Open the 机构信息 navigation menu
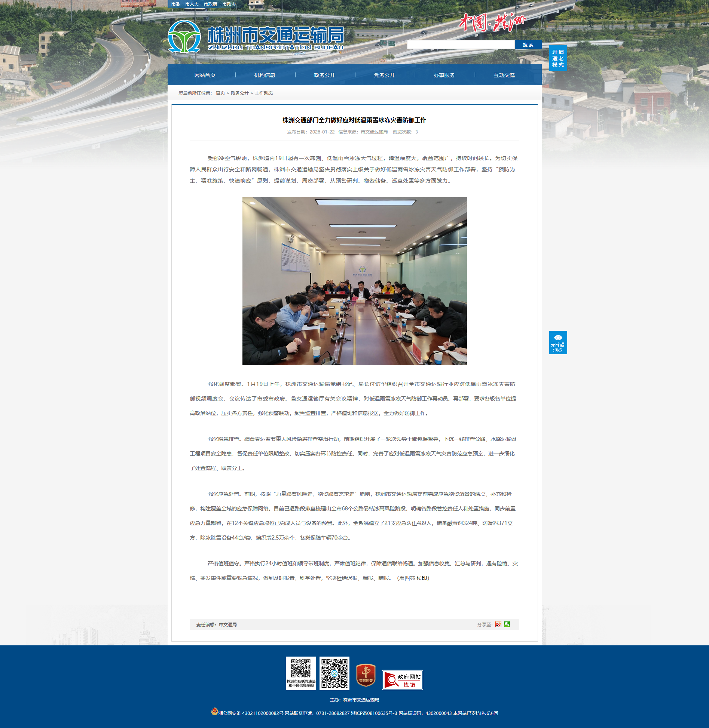The height and width of the screenshot is (728, 709). point(265,75)
